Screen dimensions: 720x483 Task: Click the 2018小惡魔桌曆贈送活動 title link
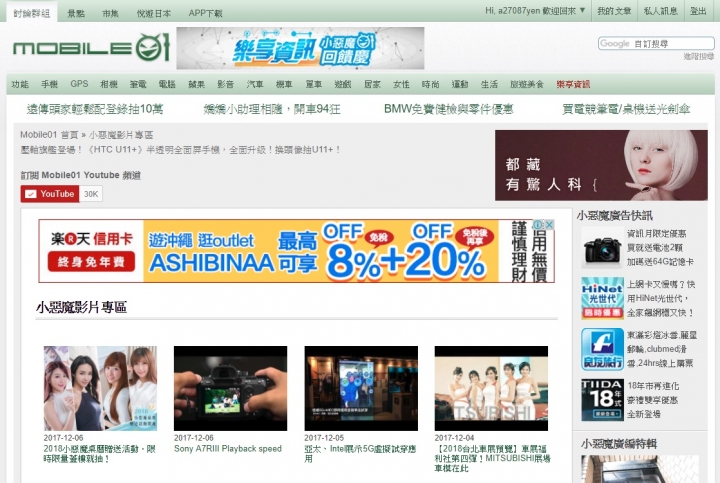point(100,454)
